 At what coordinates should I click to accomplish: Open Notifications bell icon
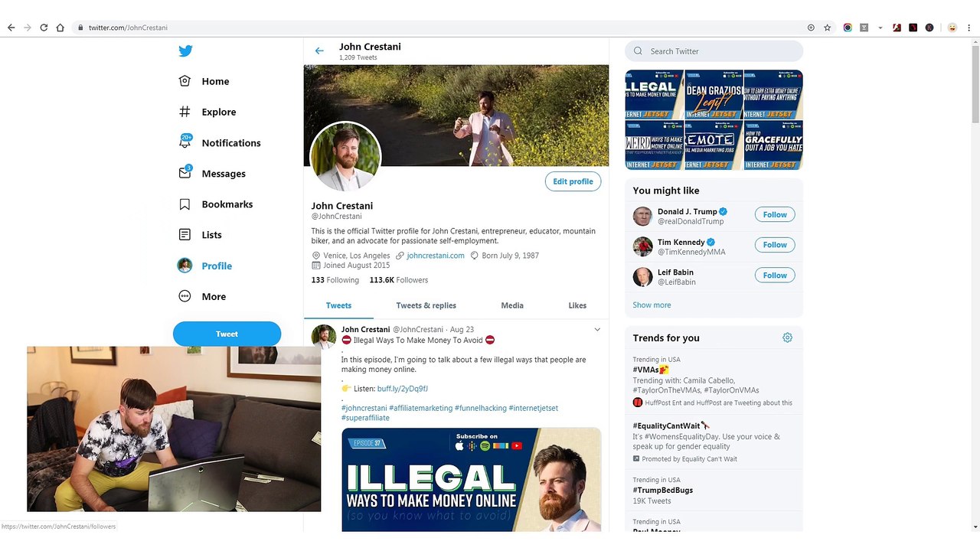(185, 142)
